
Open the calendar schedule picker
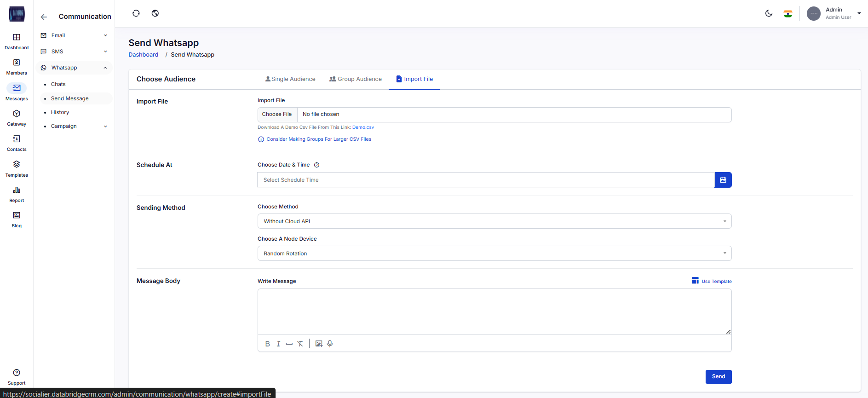pos(723,180)
